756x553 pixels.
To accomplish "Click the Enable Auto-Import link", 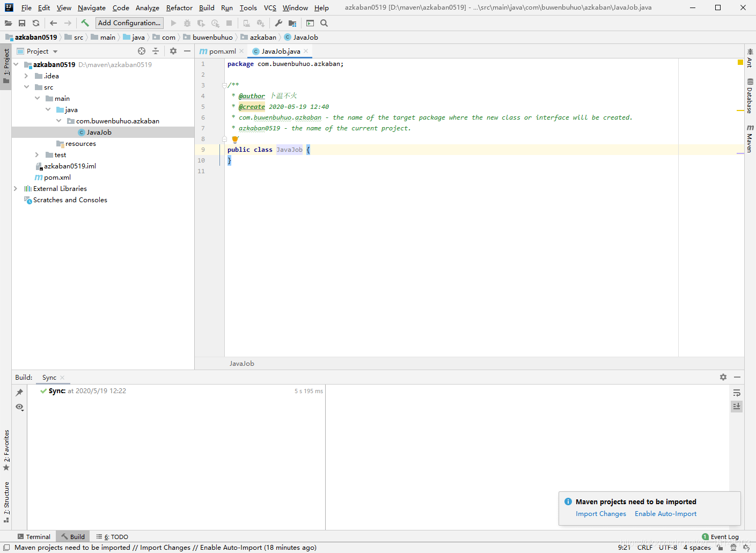I will (665, 514).
